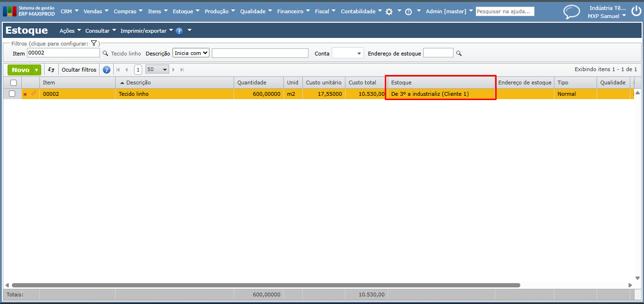Open the Fiscal menu
Image resolution: width=644 pixels, height=304 pixels.
325,11
